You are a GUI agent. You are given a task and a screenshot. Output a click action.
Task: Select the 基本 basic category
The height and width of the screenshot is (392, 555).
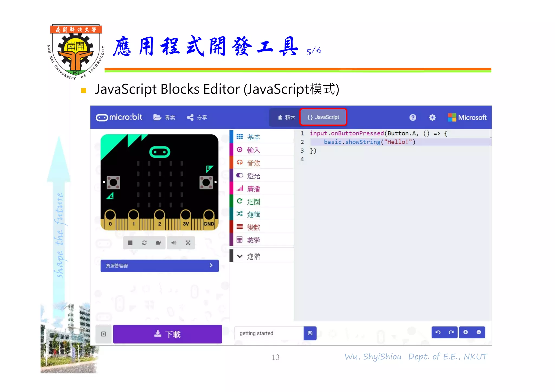tap(262, 137)
